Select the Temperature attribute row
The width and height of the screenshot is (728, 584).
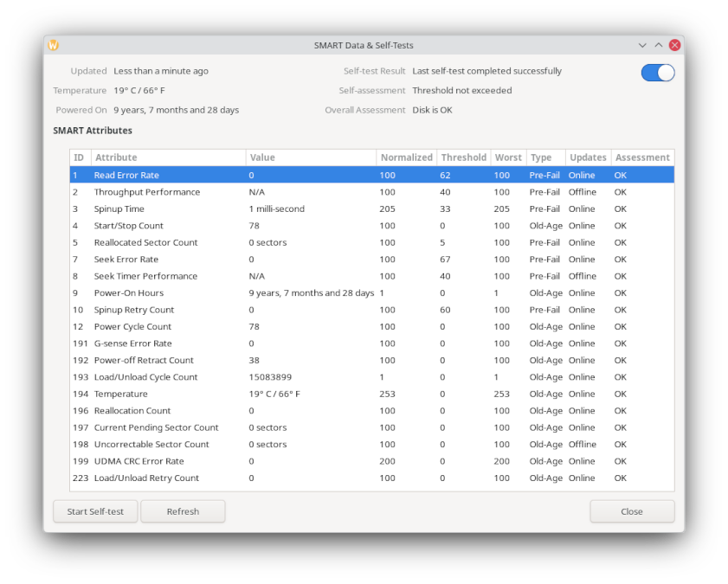point(121,394)
